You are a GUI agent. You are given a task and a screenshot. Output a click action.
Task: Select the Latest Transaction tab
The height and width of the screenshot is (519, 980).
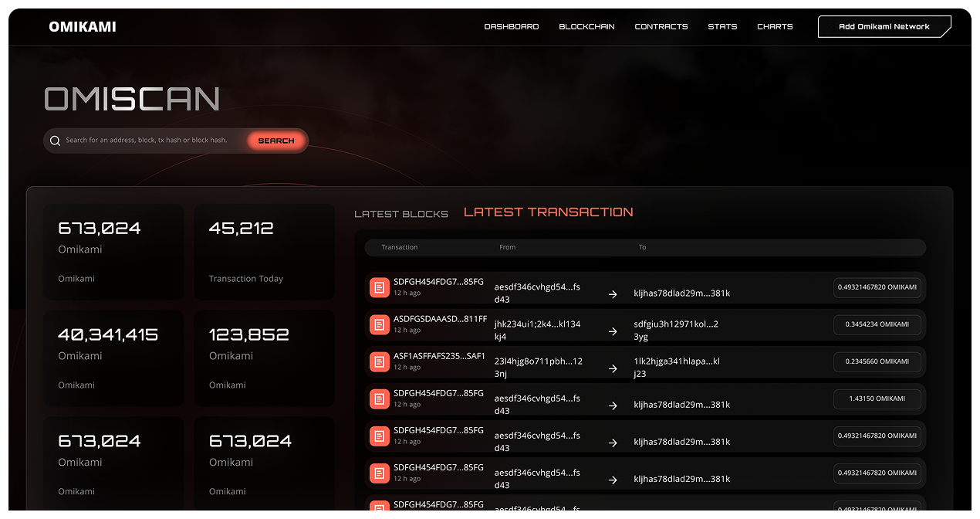click(x=548, y=212)
